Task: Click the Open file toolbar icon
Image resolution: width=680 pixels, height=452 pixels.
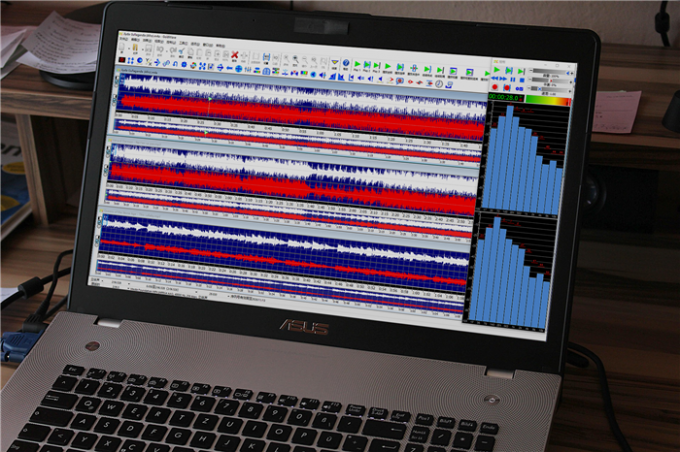Action: pos(135,47)
